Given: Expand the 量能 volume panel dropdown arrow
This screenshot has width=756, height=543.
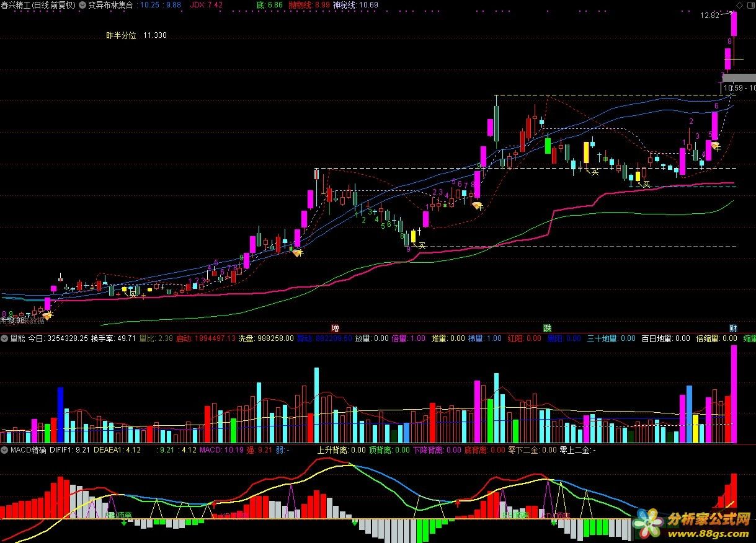Looking at the screenshot, I should tap(4, 338).
